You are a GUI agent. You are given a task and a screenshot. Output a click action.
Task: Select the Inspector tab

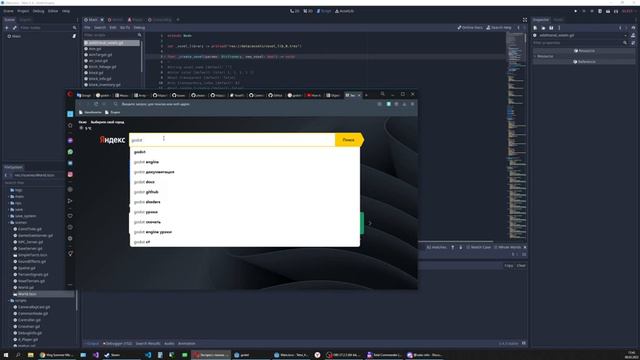point(541,20)
